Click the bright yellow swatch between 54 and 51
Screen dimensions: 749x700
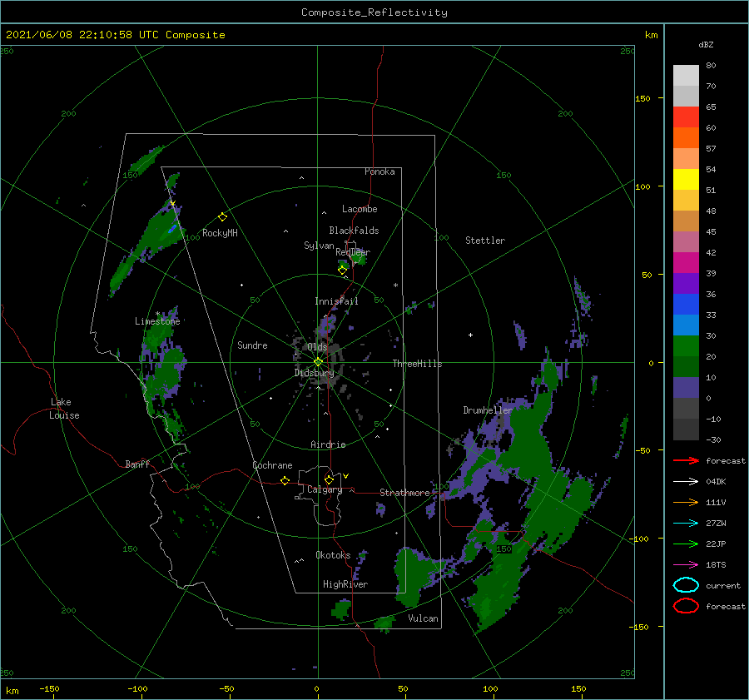point(686,179)
